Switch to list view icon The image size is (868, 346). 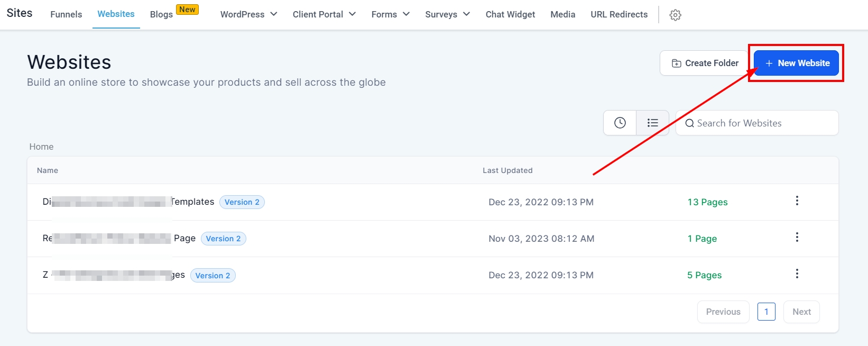click(653, 123)
